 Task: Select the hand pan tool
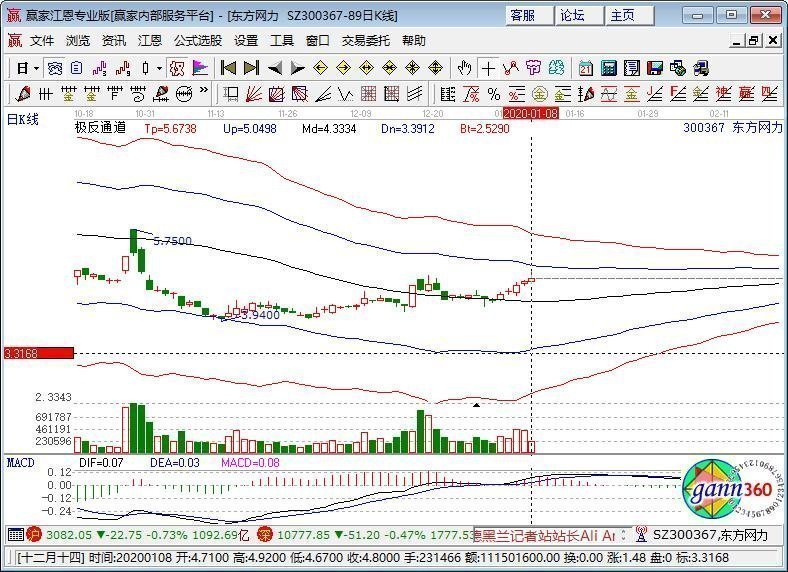(464, 68)
